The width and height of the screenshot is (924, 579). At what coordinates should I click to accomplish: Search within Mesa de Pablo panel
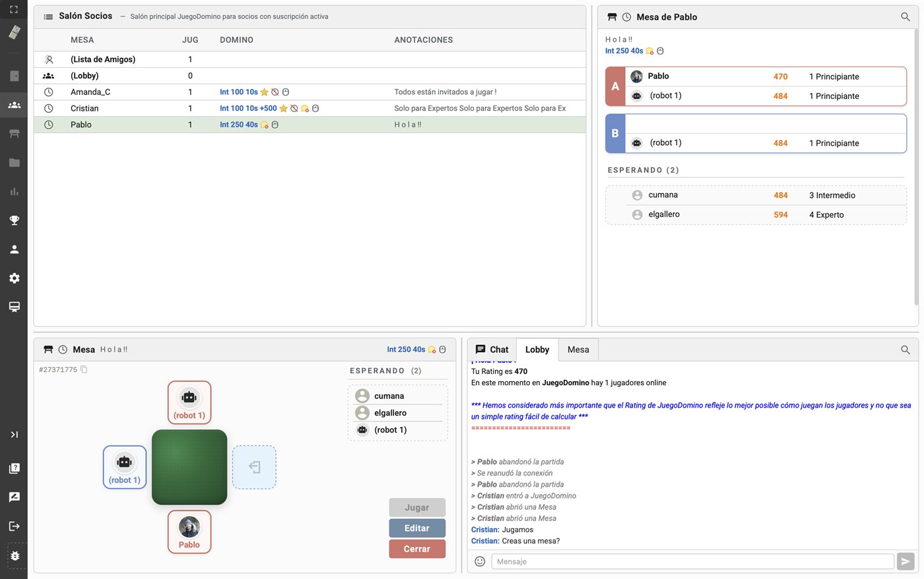pos(906,17)
